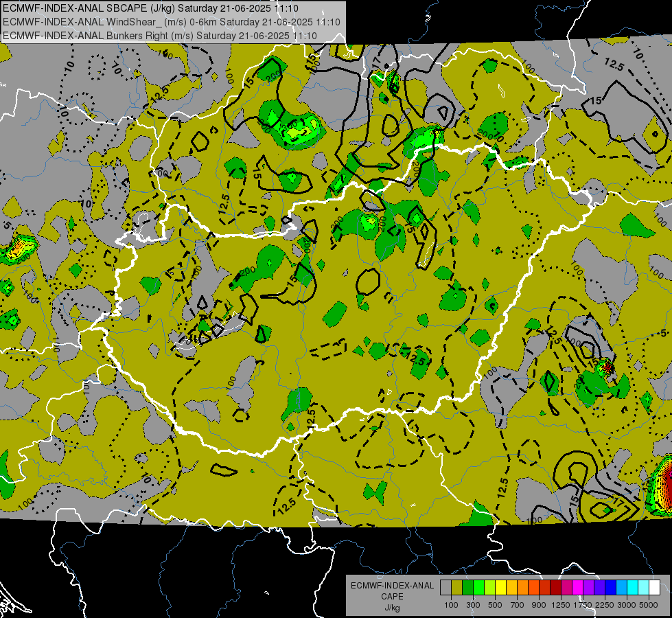The image size is (672, 618).
Task: Choose the sky blue legend swatch before 3000
Action: [621, 587]
